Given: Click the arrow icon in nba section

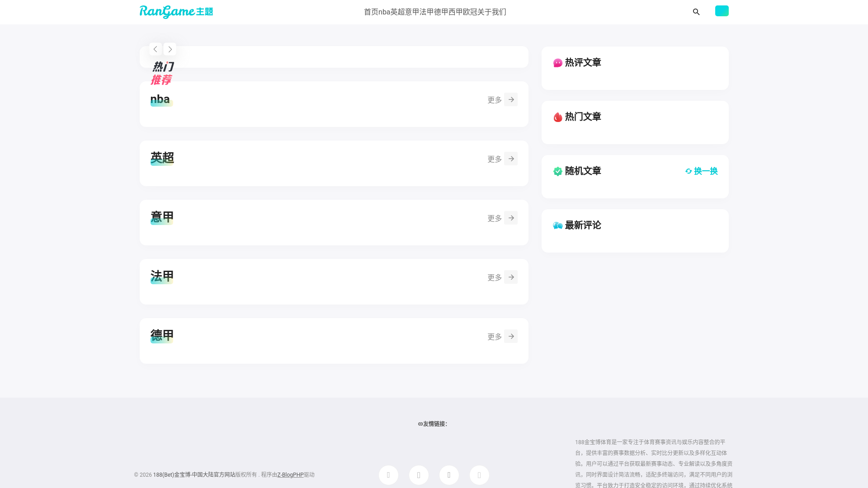Looking at the screenshot, I should [x=511, y=99].
